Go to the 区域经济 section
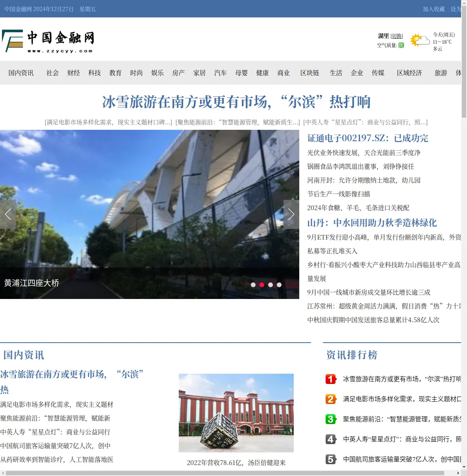 pos(410,73)
